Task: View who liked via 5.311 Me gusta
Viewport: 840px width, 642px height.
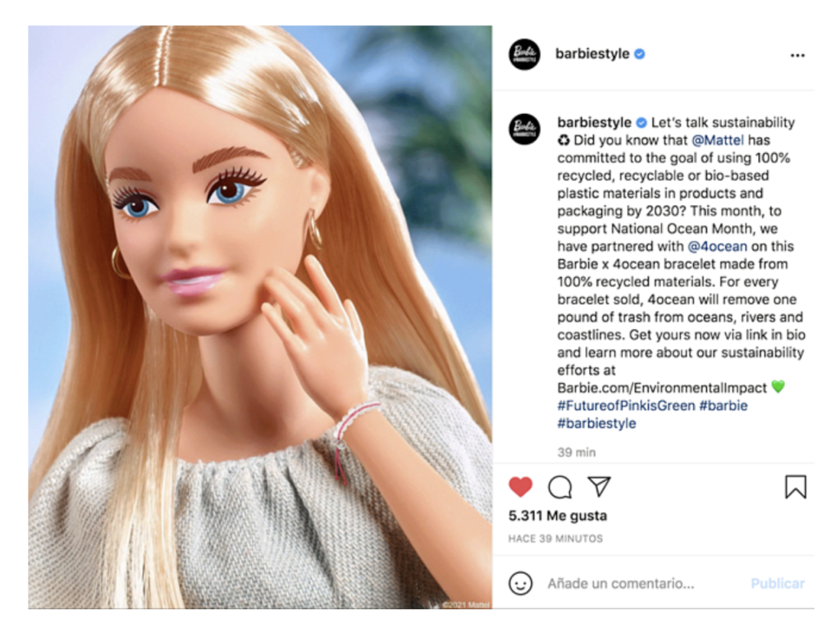Action: pyautogui.click(x=558, y=516)
